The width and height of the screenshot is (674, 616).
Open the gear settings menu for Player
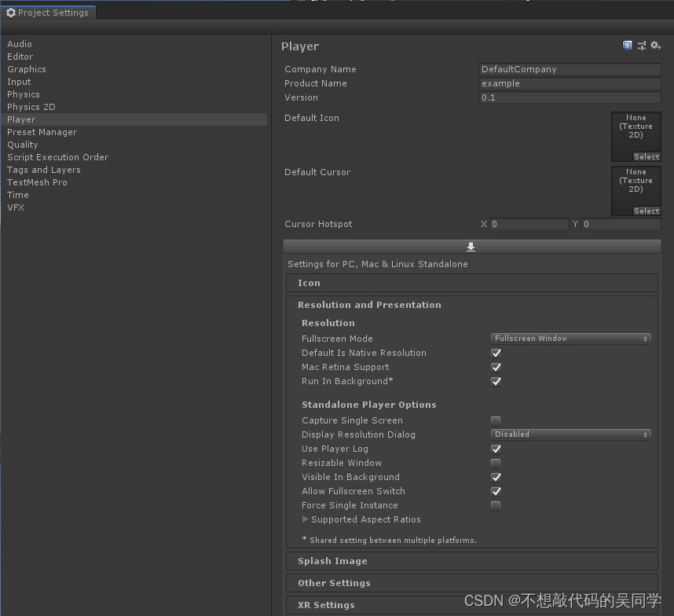coord(655,46)
